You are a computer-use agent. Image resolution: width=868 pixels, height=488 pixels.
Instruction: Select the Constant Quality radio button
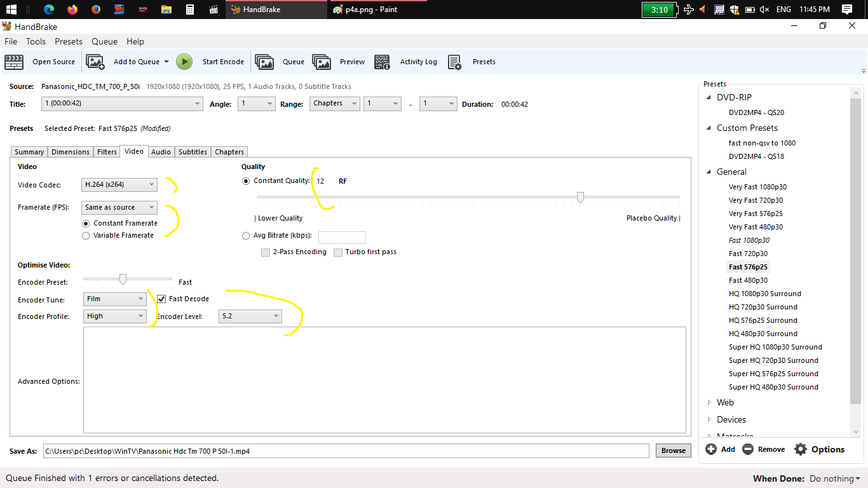246,181
